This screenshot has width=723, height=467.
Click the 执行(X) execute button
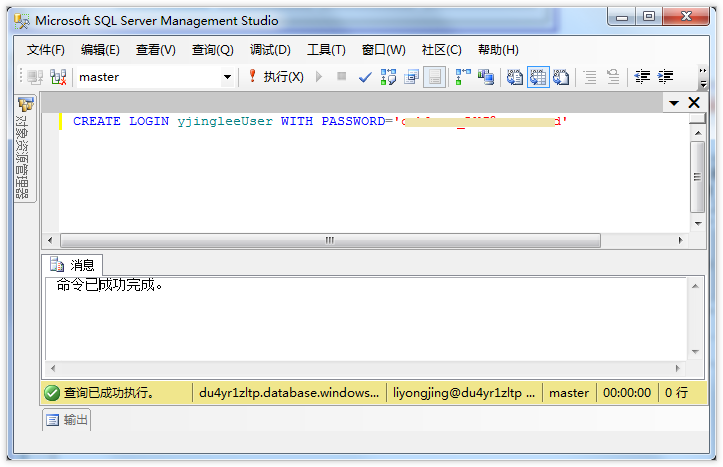point(276,77)
